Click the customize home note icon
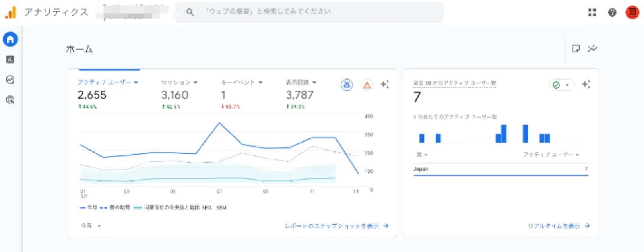Image resolution: width=644 pixels, height=252 pixels. point(576,49)
